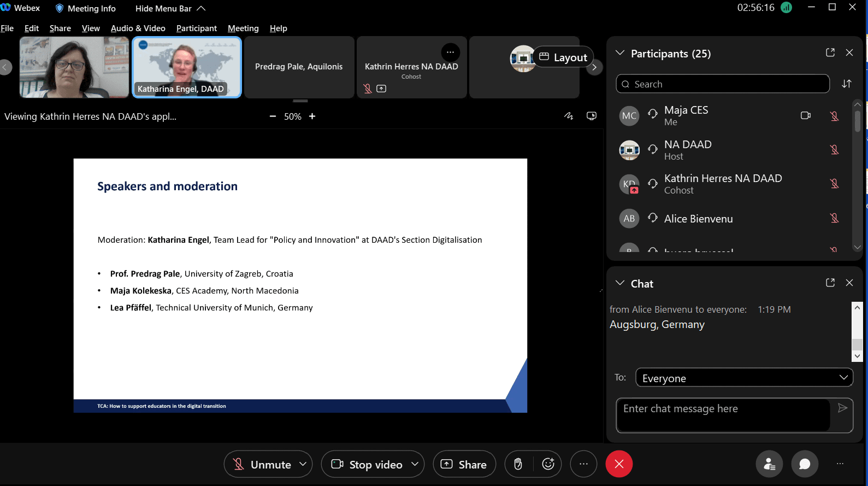This screenshot has width=868, height=486.
Task: Toggle the participants panel button
Action: coord(769,464)
